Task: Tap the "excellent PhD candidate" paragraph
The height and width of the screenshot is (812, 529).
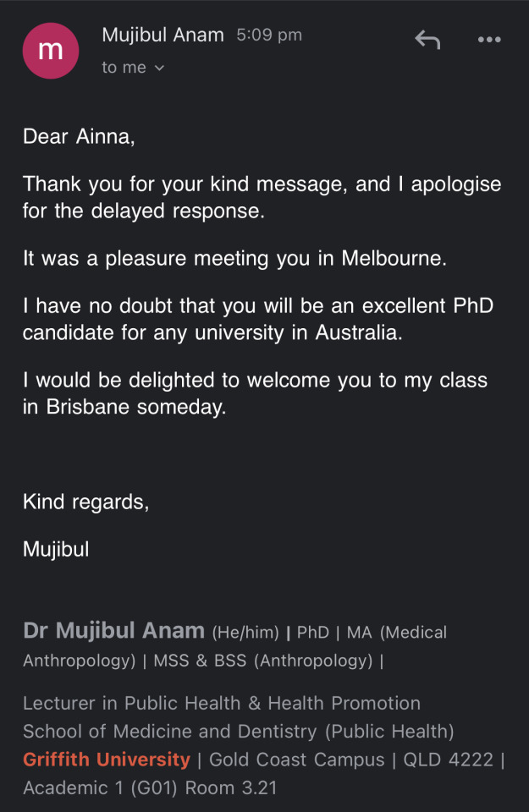Action: [x=257, y=319]
